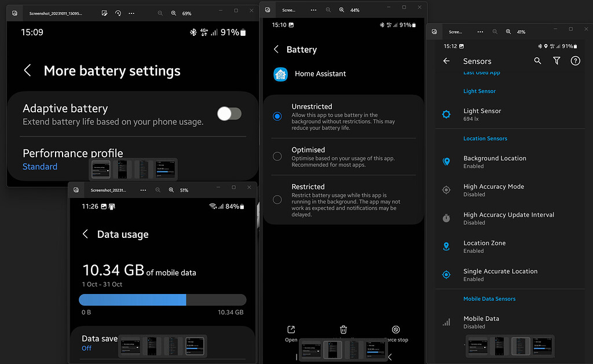Click the Open external-link icon at bottom left
The image size is (593, 364).
(291, 329)
